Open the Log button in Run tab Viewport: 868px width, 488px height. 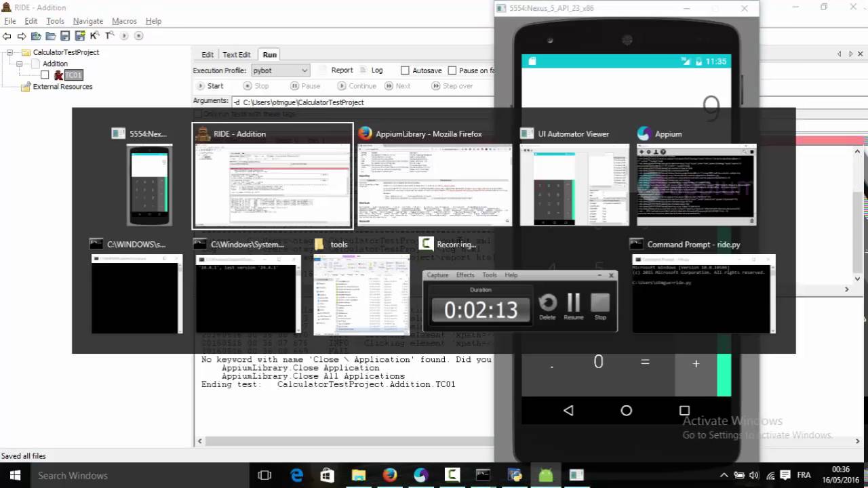point(372,70)
